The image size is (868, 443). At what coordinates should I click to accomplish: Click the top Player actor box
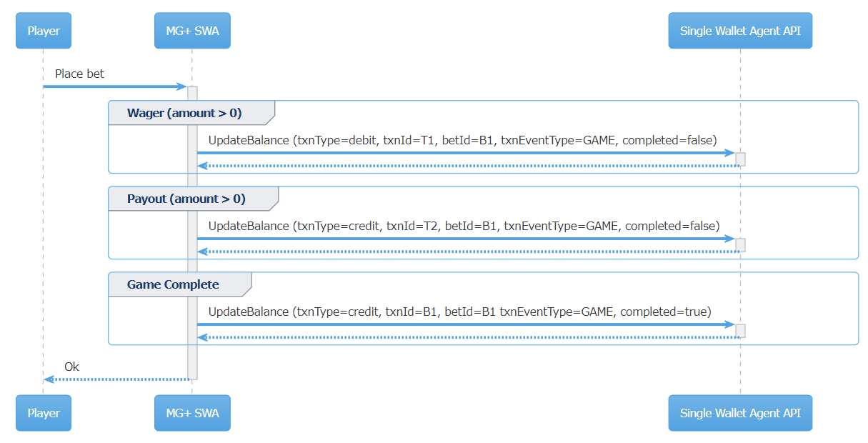click(x=44, y=31)
